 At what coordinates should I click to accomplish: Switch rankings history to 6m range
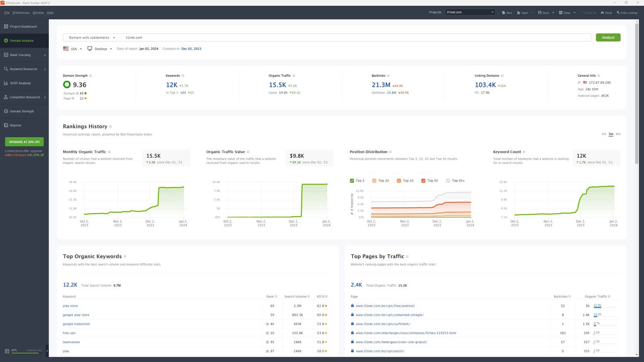coord(618,134)
